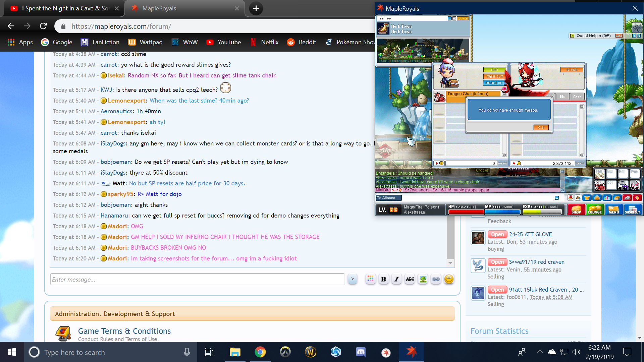Open the Shortcut button in game bar

tap(633, 209)
